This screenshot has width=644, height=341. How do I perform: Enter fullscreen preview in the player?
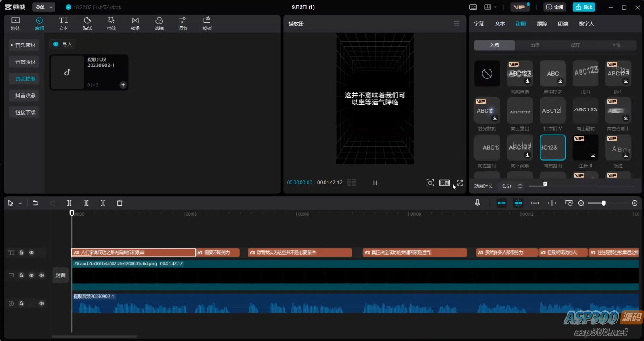click(460, 183)
